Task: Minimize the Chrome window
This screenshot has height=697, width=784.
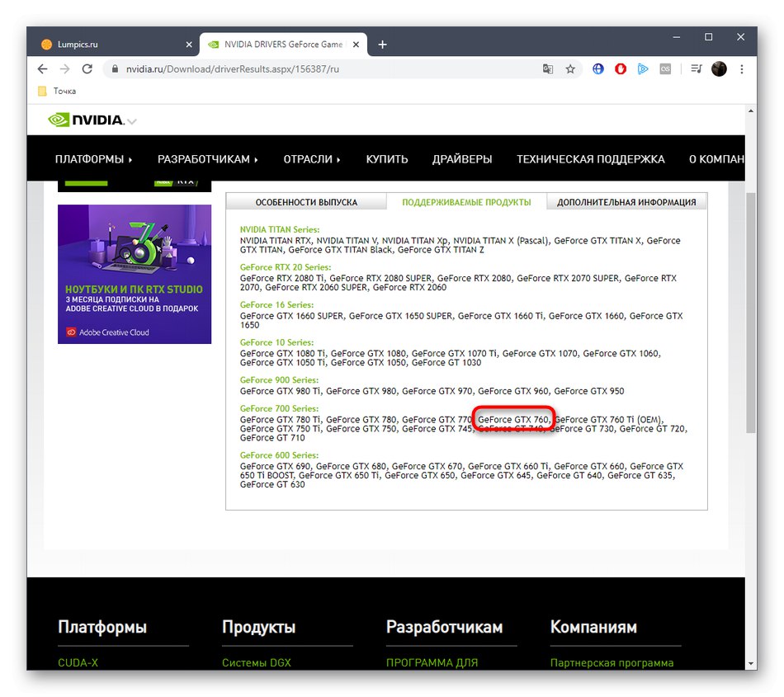Action: [x=677, y=37]
